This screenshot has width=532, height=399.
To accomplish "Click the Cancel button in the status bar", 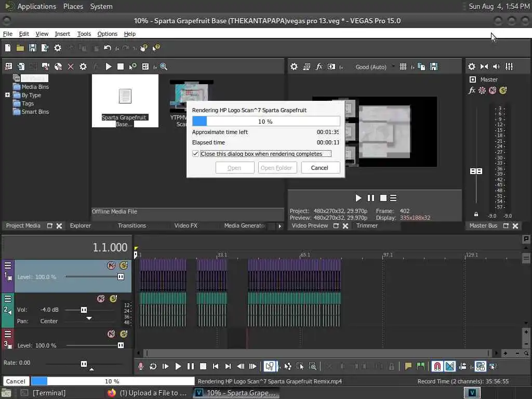I will click(x=16, y=381).
